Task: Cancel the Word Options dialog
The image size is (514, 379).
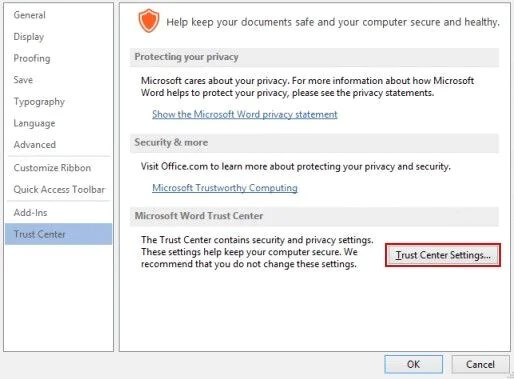Action: (x=480, y=364)
